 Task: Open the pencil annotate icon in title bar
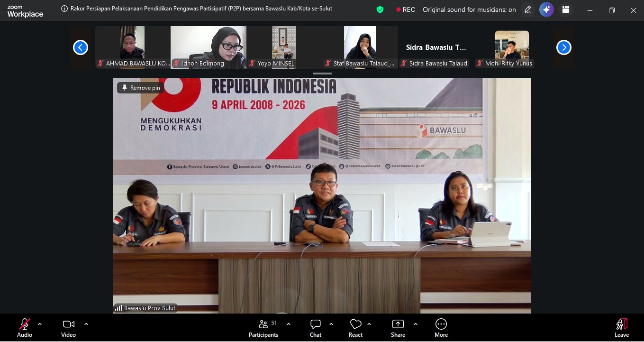click(x=527, y=9)
